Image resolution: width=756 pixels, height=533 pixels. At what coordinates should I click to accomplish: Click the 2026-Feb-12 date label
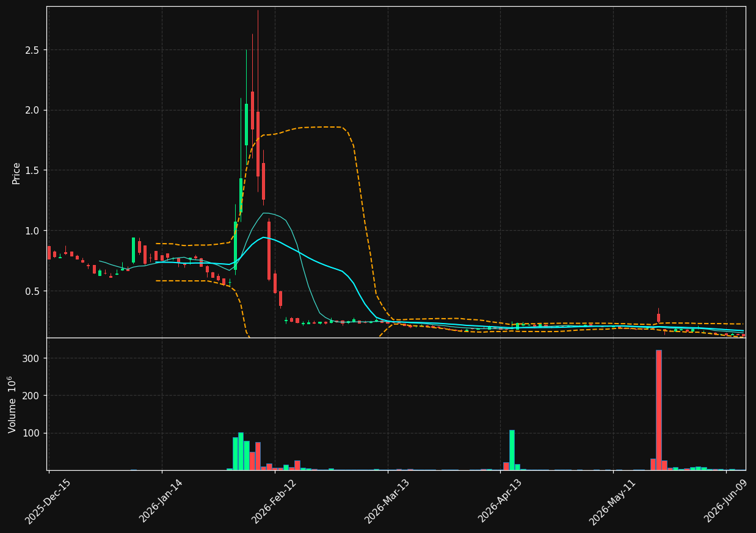(x=274, y=501)
